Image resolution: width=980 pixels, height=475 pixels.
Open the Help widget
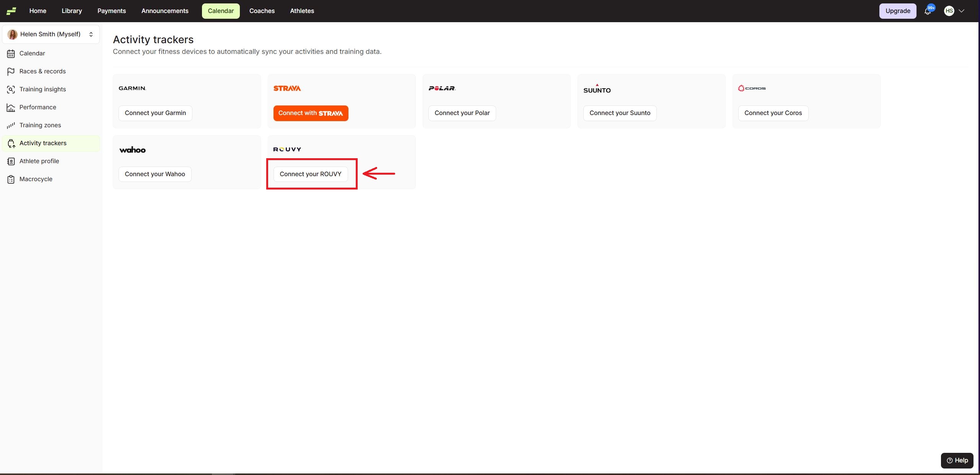point(957,460)
